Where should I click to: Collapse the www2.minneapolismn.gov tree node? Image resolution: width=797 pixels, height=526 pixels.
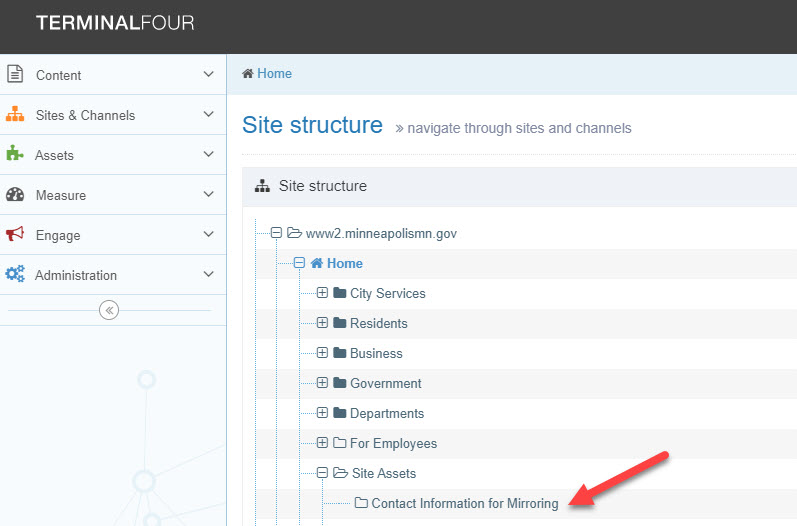pyautogui.click(x=276, y=233)
